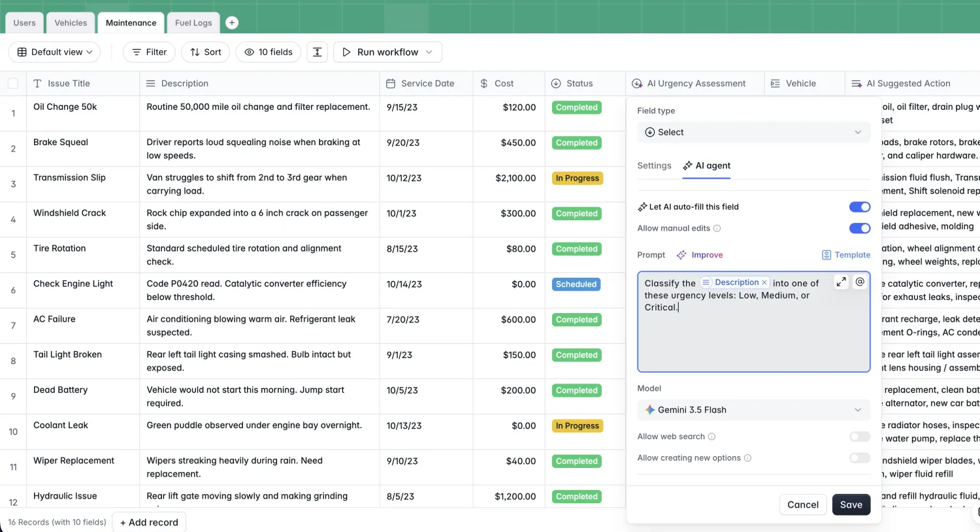The height and width of the screenshot is (532, 980).
Task: Insert field reference with @ icon
Action: 860,282
